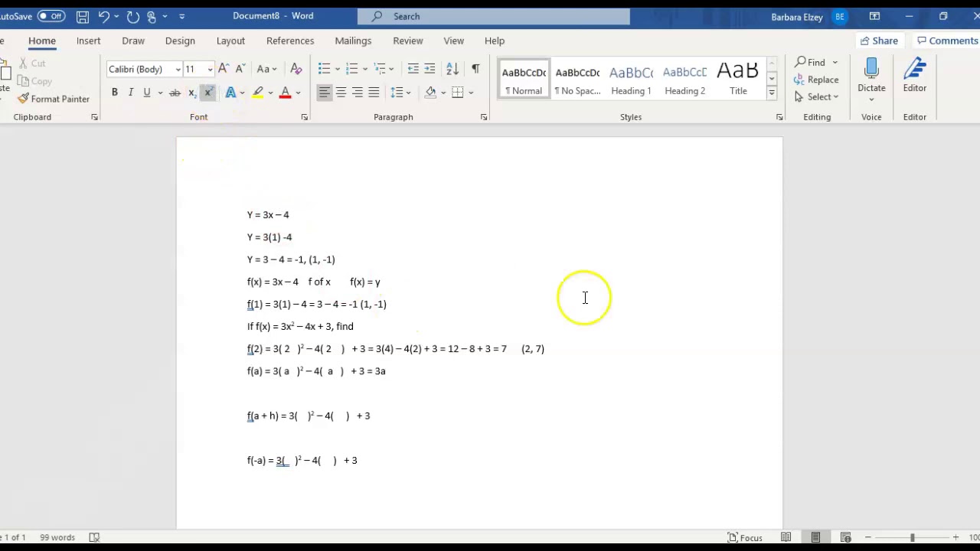Toggle Underline formatting
Viewport: 980px width, 551px height.
[146, 93]
